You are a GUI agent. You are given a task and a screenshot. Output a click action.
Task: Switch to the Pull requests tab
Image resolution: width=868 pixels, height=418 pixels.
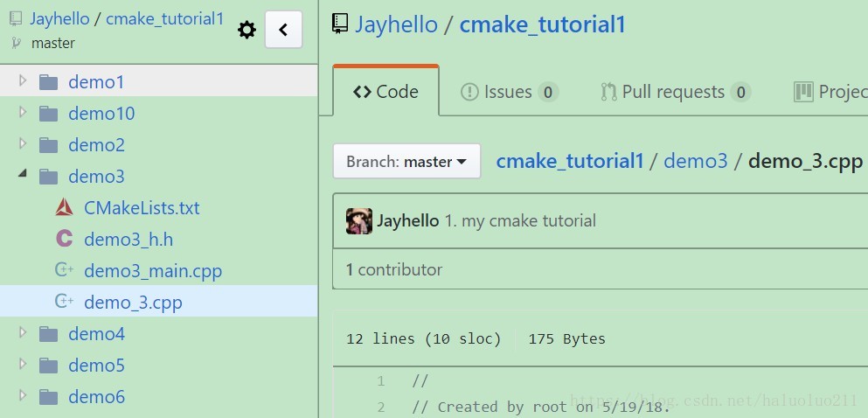676,92
